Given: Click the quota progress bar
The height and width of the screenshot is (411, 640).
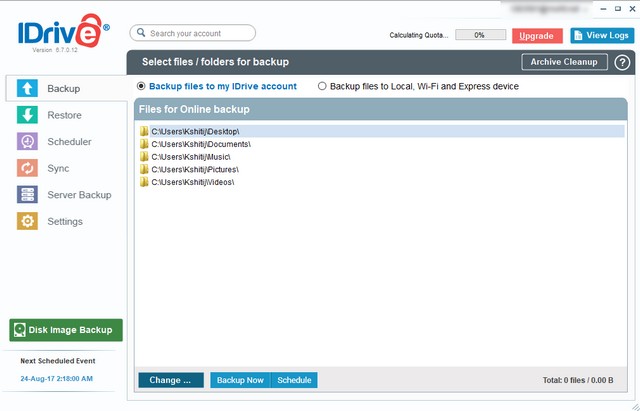Looking at the screenshot, I should tap(480, 35).
